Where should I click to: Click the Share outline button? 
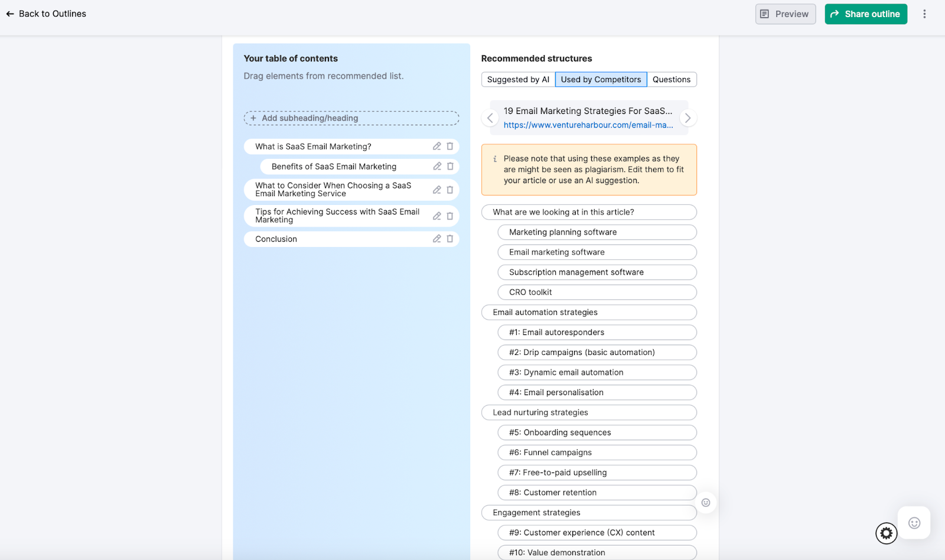[865, 14]
